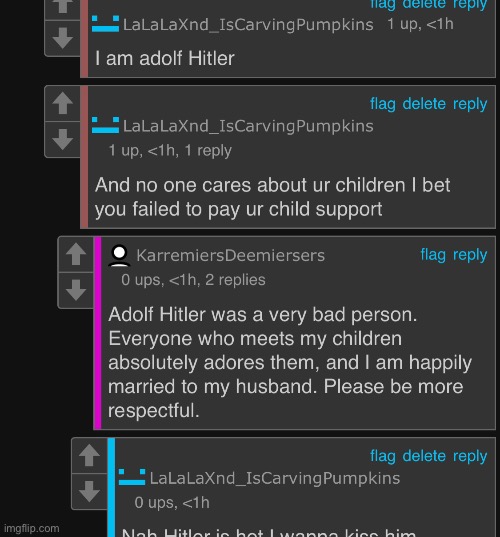Open LaLaLaXnd_IsCarvingPumpkins profile from top comment
500x537 pixels.
(248, 25)
